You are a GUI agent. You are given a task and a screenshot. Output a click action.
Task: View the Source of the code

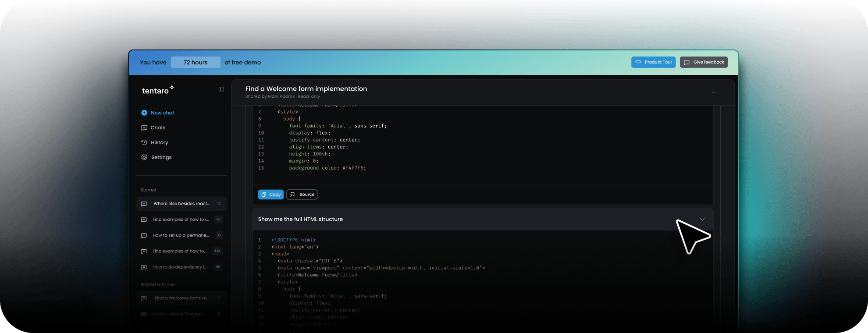click(x=302, y=195)
